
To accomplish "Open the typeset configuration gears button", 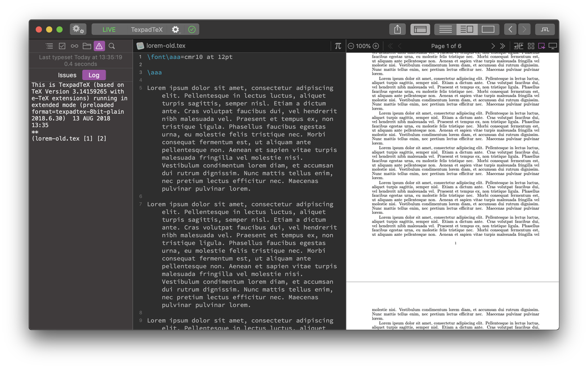I will [78, 29].
